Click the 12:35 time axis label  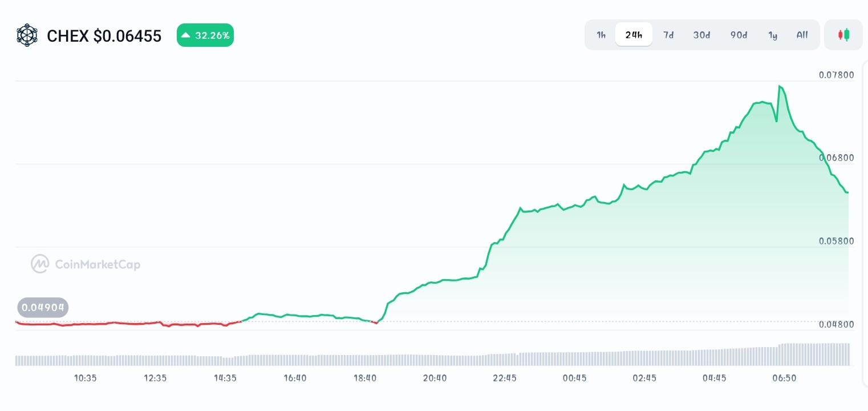(155, 378)
